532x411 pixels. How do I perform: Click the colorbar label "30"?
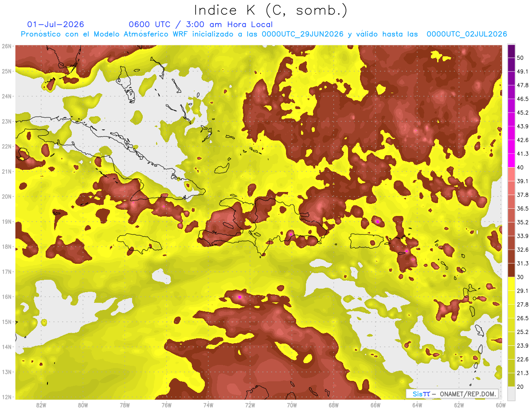[x=520, y=277]
